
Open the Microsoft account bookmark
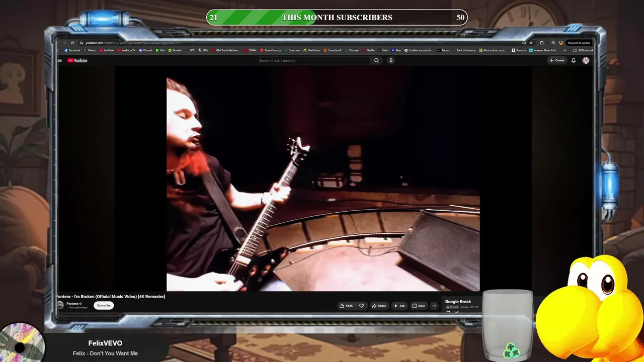(x=493, y=50)
